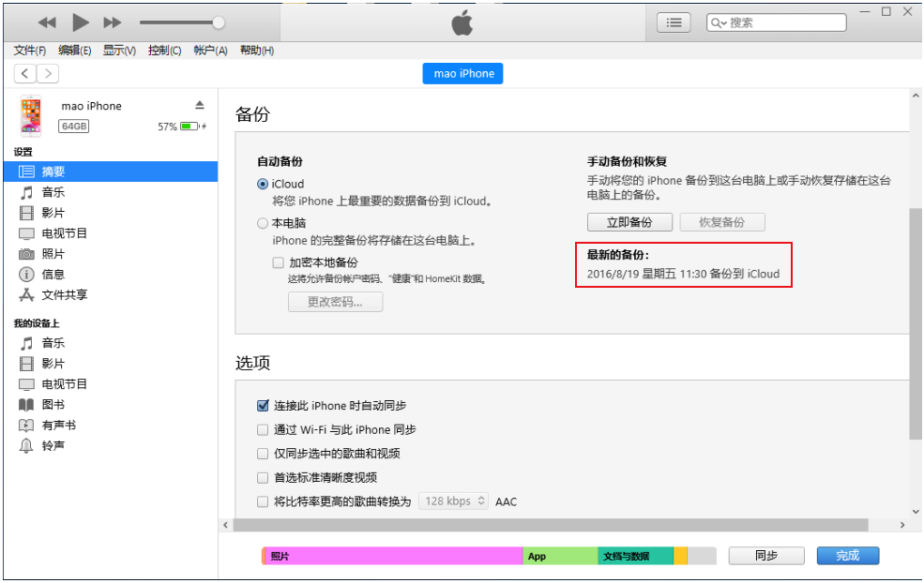
Task: Click the 更改密码... button
Action: point(335,302)
